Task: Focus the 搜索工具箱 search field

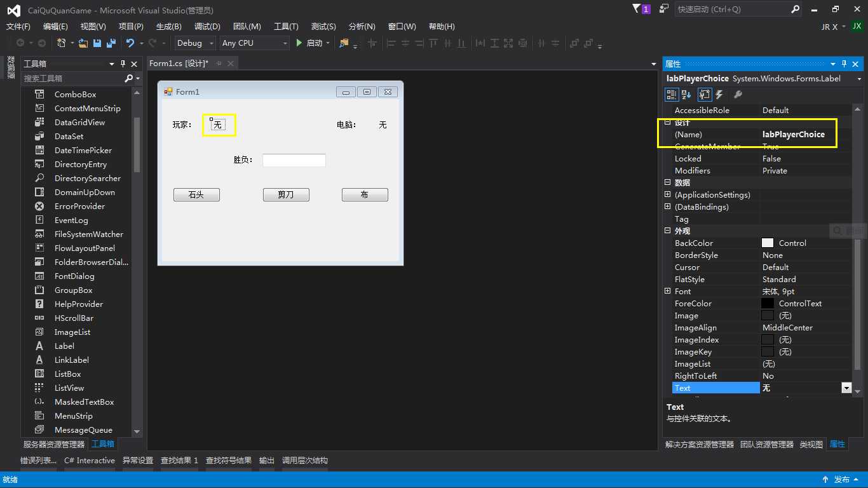Action: point(72,78)
